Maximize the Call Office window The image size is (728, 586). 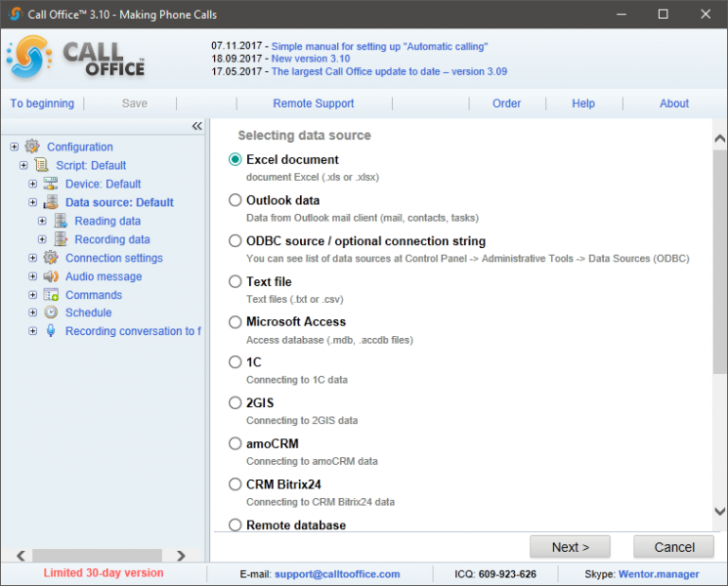[663, 15]
